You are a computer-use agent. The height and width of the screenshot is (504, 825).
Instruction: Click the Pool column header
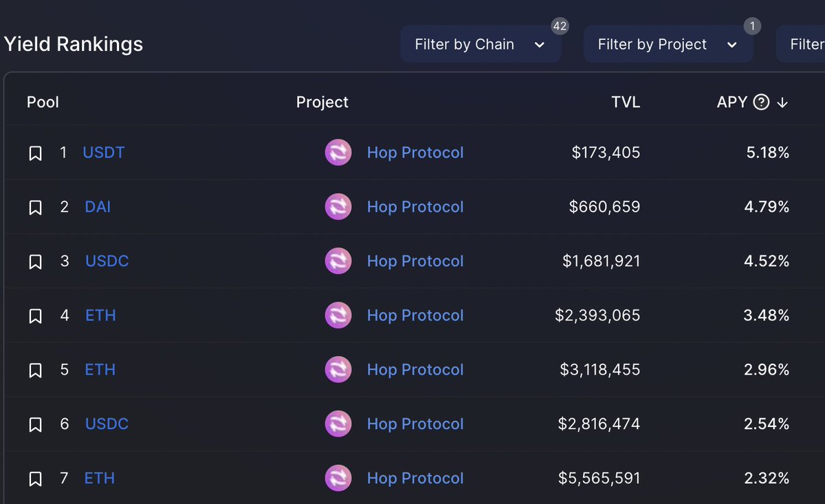tap(43, 102)
